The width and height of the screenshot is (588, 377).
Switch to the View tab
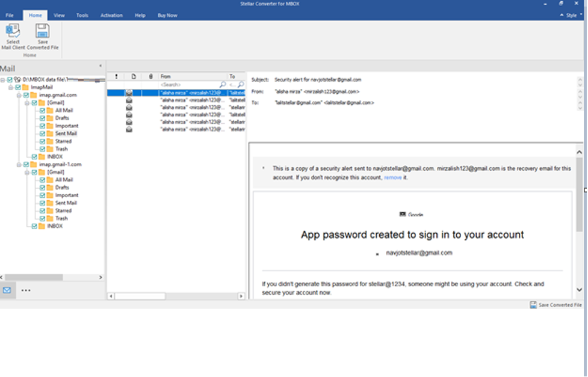(x=59, y=16)
